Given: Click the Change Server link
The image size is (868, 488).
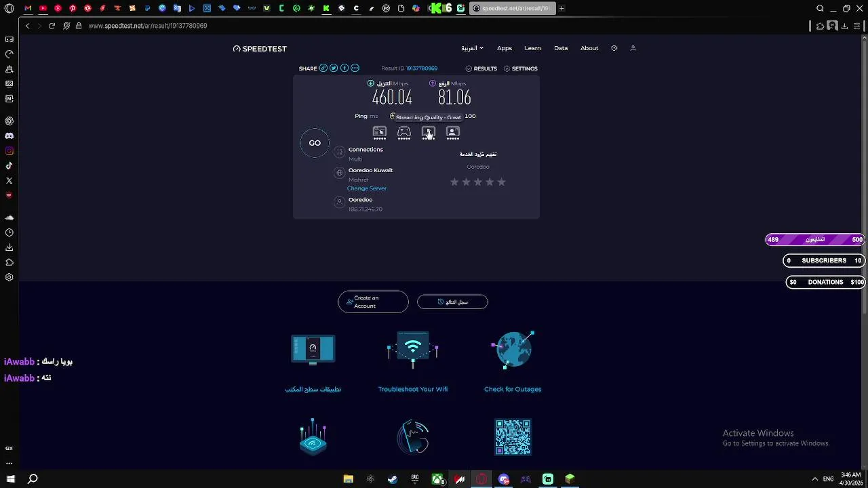Looking at the screenshot, I should (367, 188).
